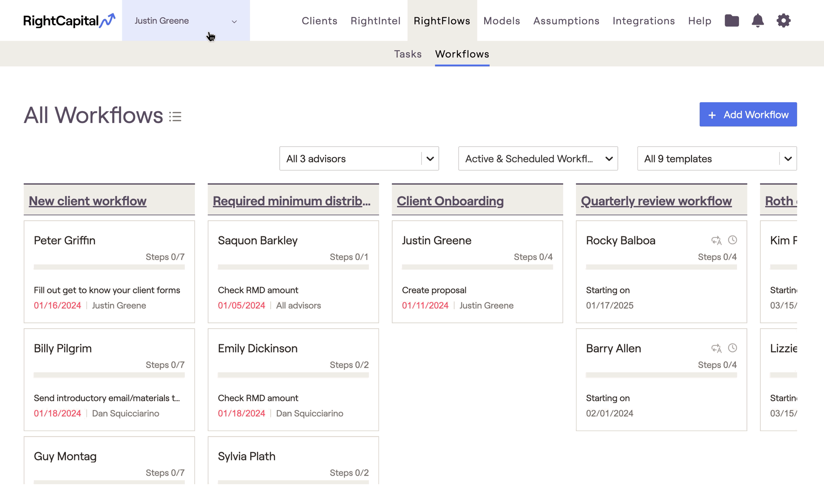Open the RightIntel menu
The height and width of the screenshot is (504, 824).
coord(375,21)
